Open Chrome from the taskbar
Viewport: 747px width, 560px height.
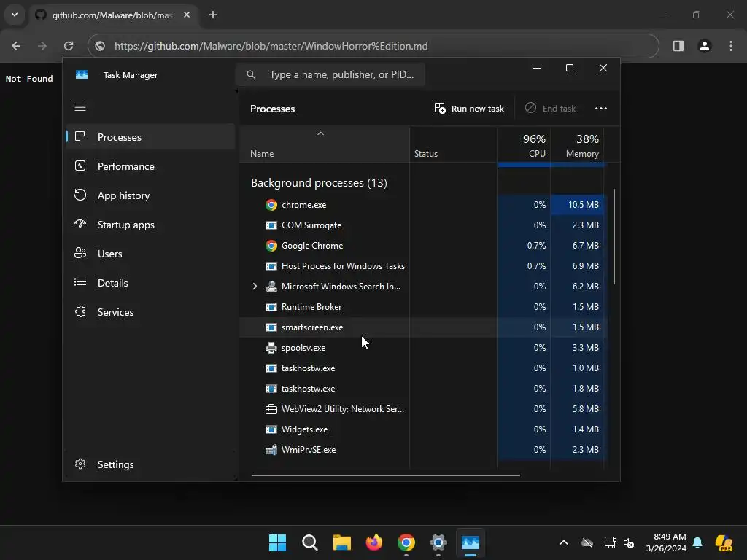point(406,542)
